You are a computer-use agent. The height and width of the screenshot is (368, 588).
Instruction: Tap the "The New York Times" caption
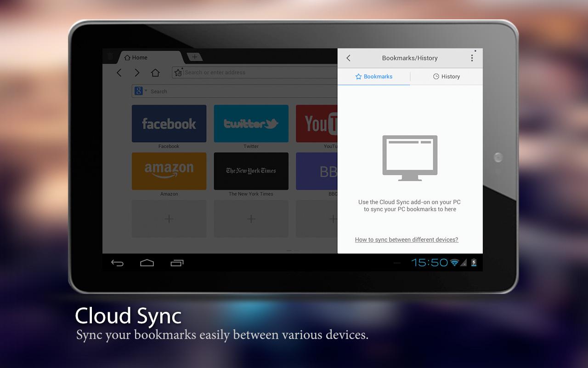251,194
